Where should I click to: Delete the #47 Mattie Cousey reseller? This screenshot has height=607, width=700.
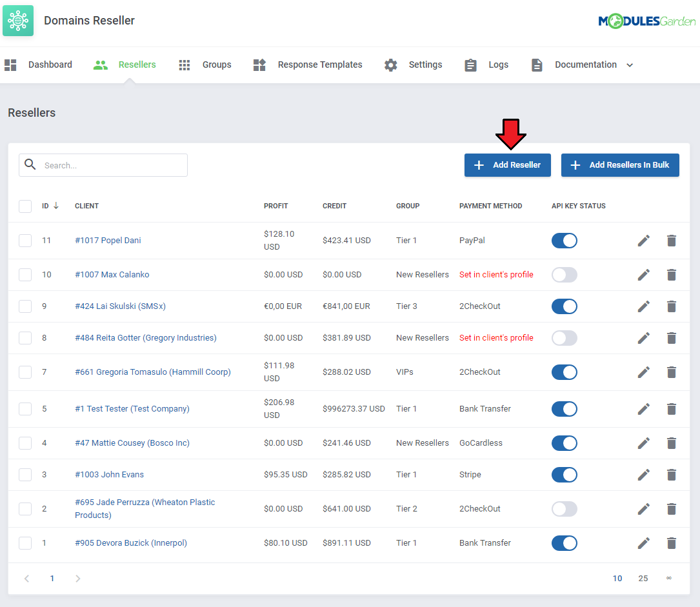point(672,443)
